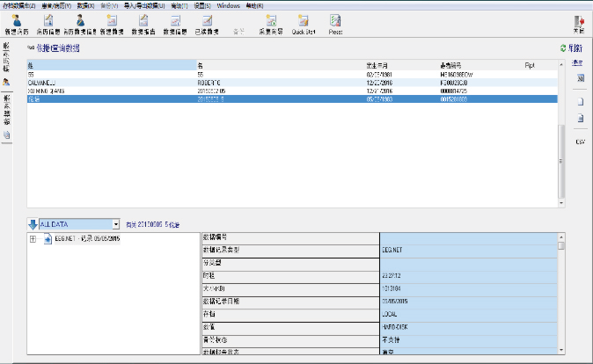Open the Quick Start toolbar icon
Image resolution: width=593 pixels, height=364 pixels.
pyautogui.click(x=304, y=20)
